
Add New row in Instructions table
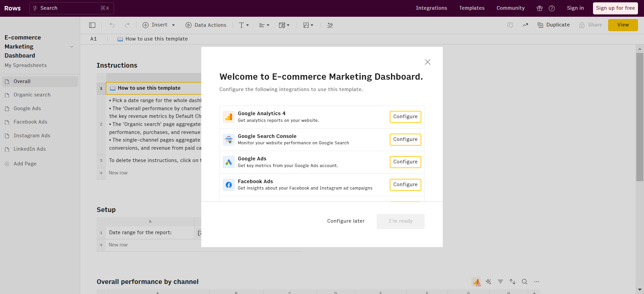pyautogui.click(x=118, y=173)
